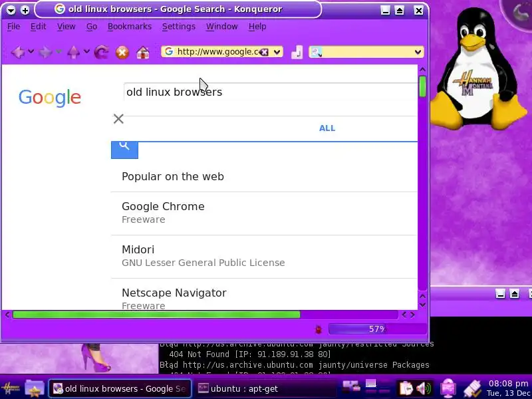Click the scroll down arrow of page
532x399 pixels.
pos(422,305)
